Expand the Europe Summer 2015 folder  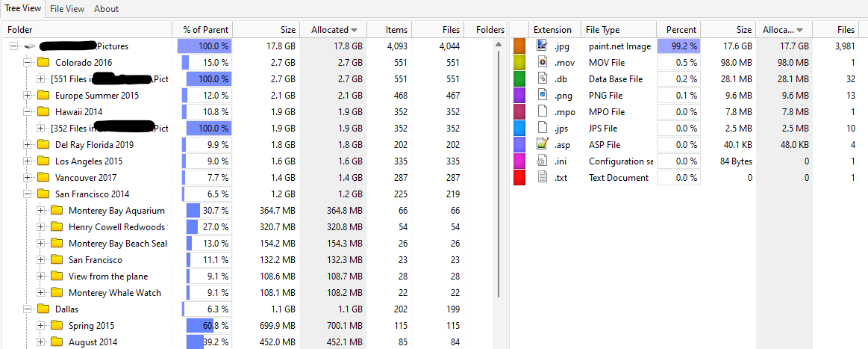(27, 95)
